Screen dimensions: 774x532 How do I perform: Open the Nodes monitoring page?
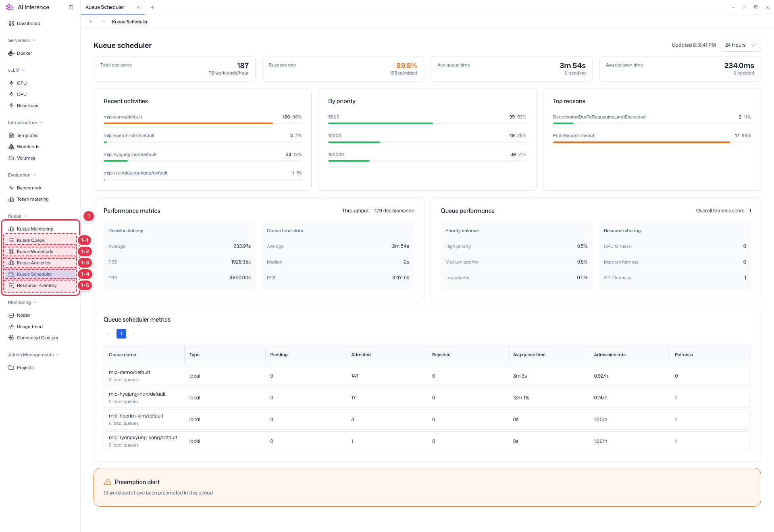23,315
